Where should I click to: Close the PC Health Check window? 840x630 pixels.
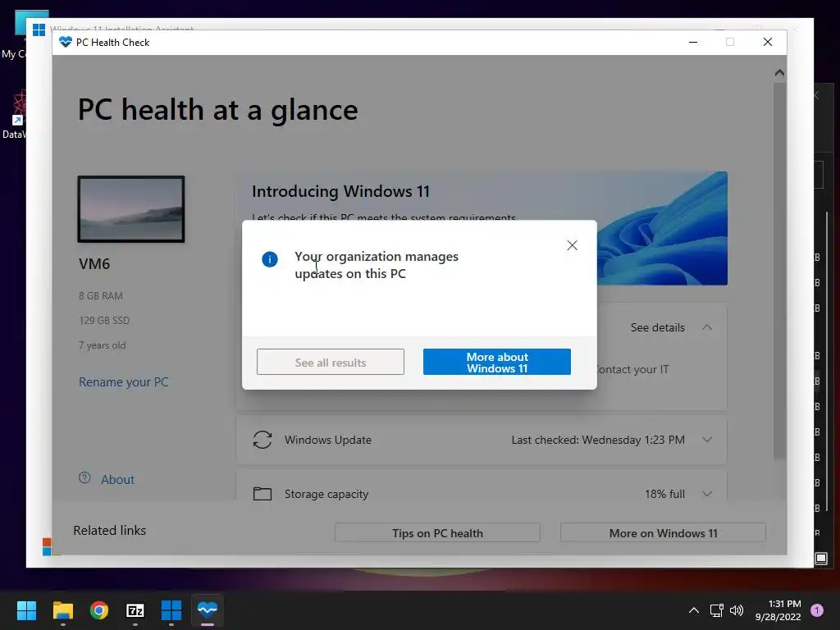768,42
